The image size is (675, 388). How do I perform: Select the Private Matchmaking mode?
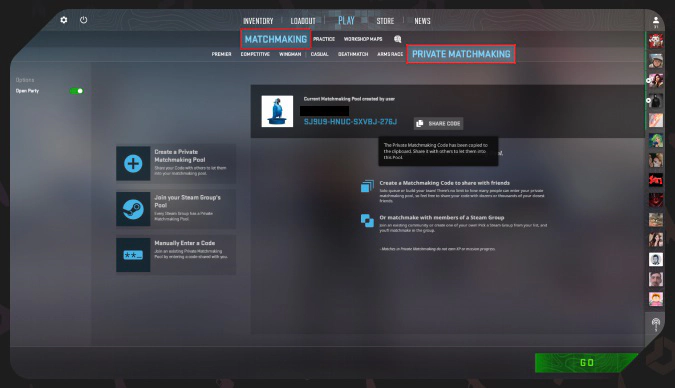tap(461, 54)
